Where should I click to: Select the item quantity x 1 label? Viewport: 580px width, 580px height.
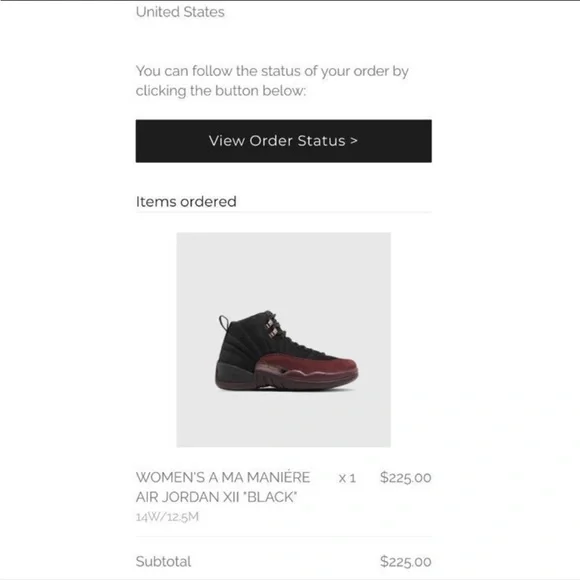pyautogui.click(x=347, y=478)
